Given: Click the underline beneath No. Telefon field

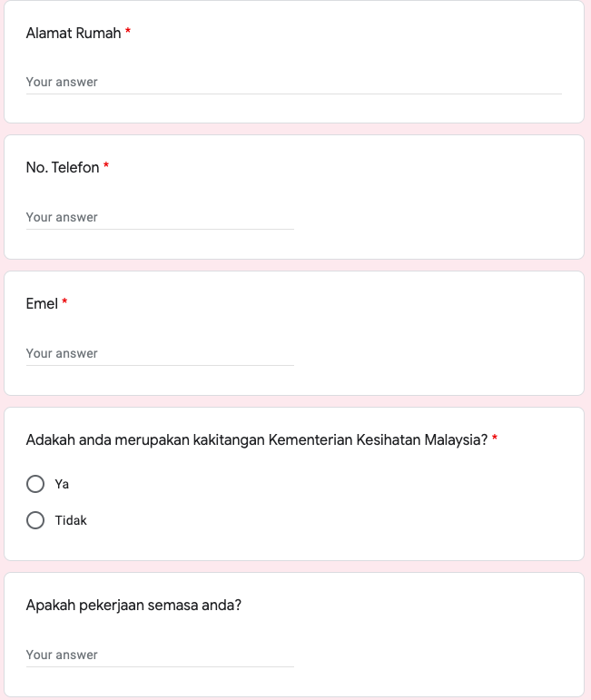Looking at the screenshot, I should click(160, 229).
